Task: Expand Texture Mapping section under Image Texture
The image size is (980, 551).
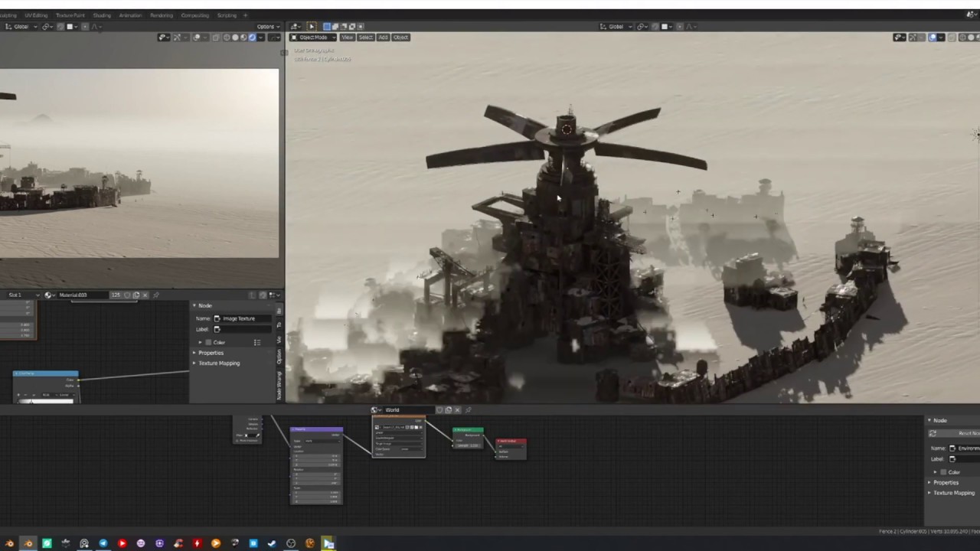Action: pos(218,363)
